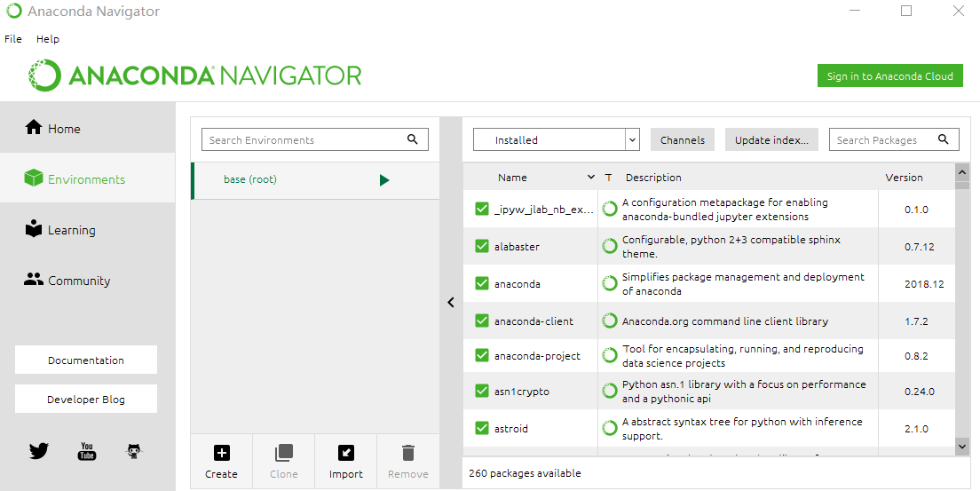Toggle the asn1crypto package checkbox
This screenshot has height=491, width=980.
tap(481, 392)
